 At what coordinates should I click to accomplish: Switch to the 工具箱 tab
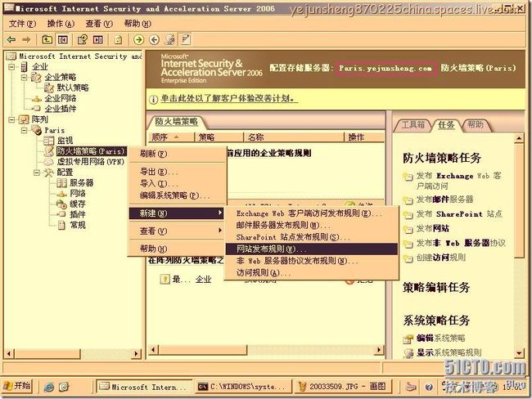pyautogui.click(x=413, y=125)
